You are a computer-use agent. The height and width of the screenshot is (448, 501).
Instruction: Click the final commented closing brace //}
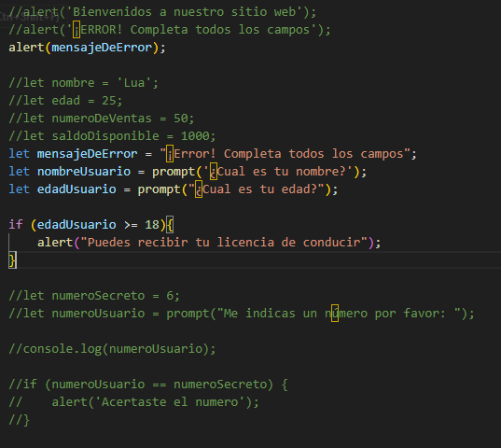(x=20, y=420)
